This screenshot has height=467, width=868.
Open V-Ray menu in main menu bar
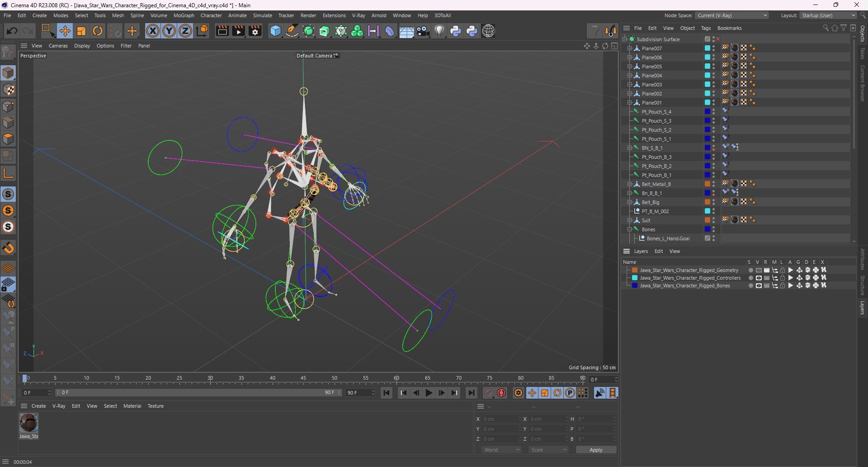pos(359,15)
